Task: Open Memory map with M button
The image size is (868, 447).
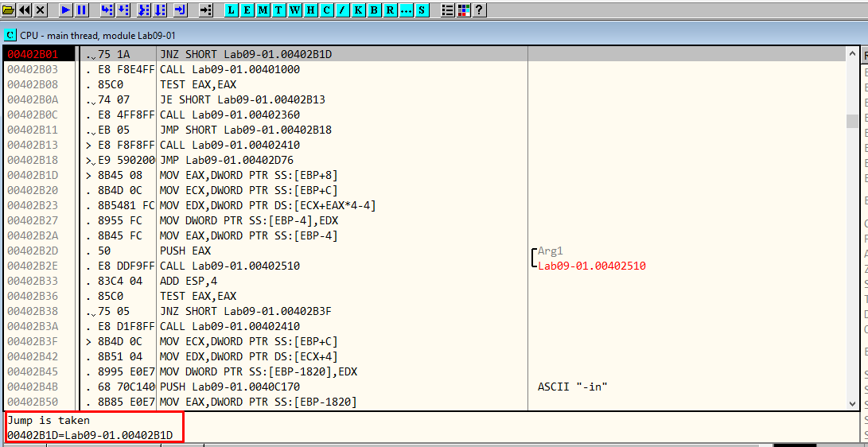Action: [263, 10]
